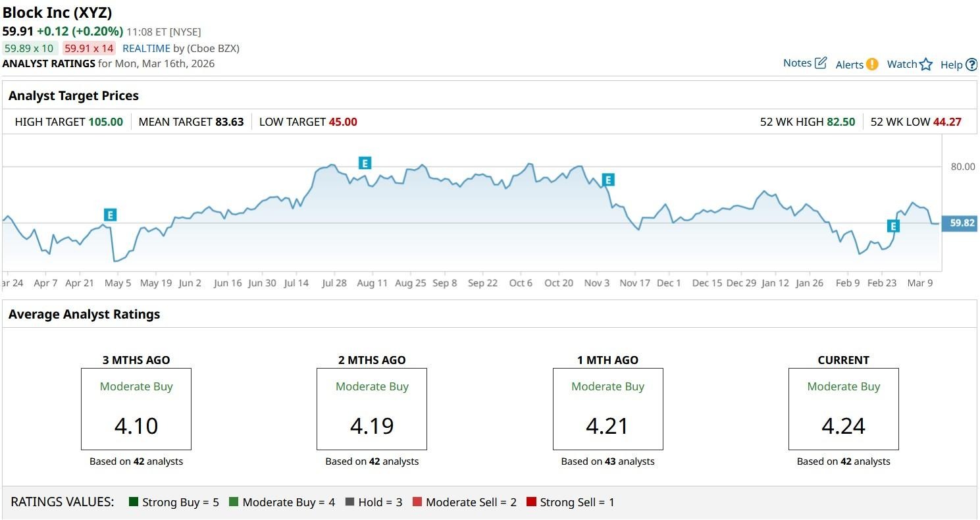
Task: Click the green Moderate Buy legend swatch
Action: (x=234, y=502)
